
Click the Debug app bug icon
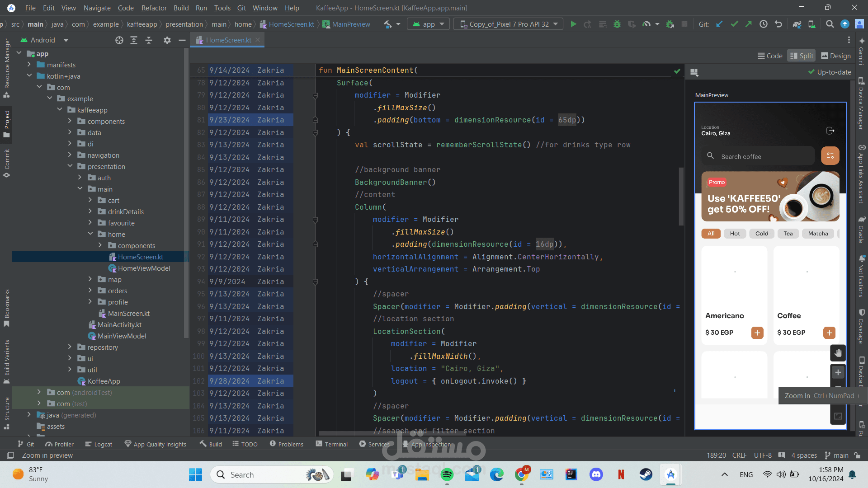click(x=617, y=24)
